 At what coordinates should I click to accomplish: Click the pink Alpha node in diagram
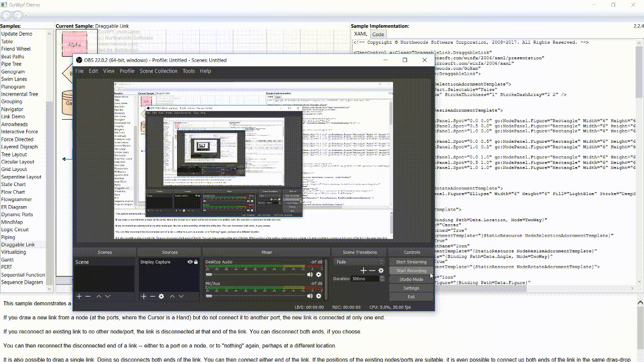click(74, 44)
